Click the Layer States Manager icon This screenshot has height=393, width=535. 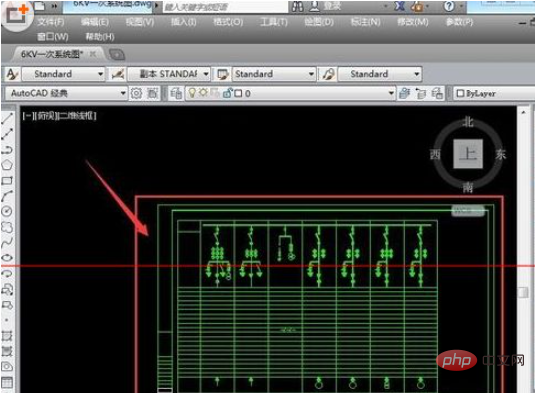coord(437,93)
